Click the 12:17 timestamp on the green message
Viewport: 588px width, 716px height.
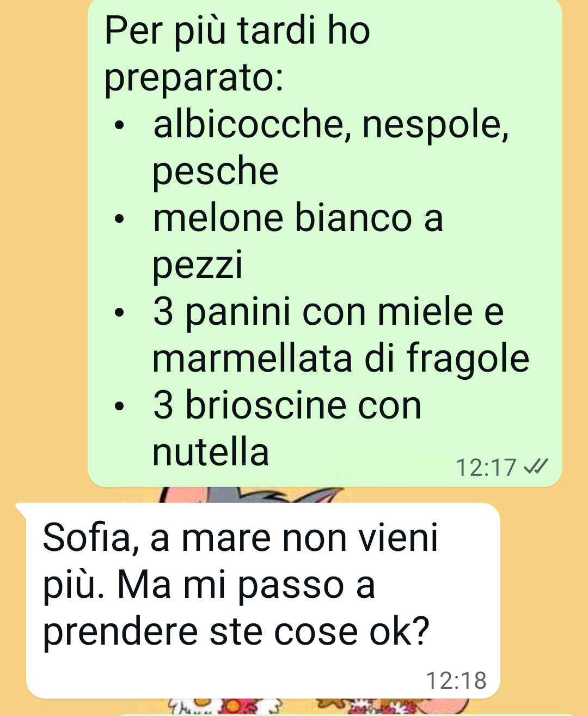pyautogui.click(x=486, y=468)
